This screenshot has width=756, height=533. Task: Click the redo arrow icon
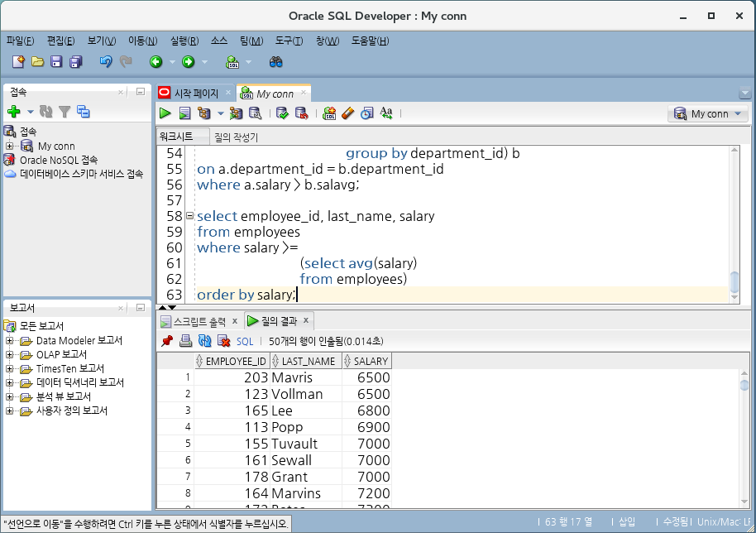coord(126,62)
